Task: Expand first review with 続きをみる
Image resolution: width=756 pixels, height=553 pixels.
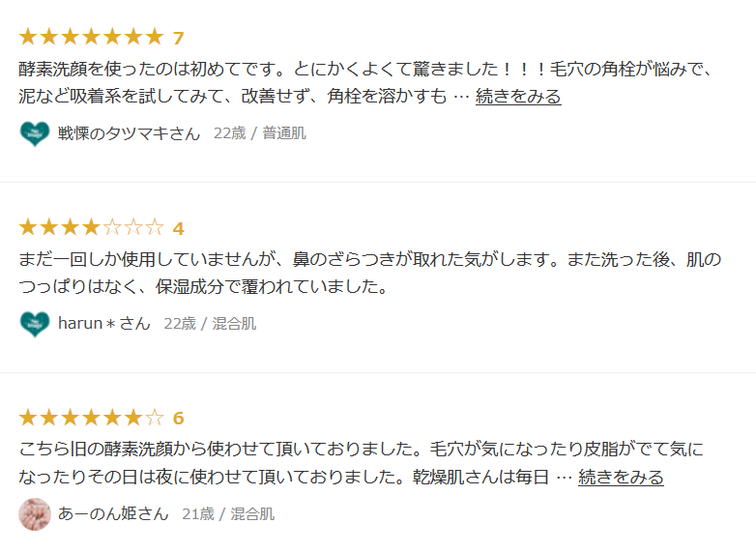Action: [518, 97]
